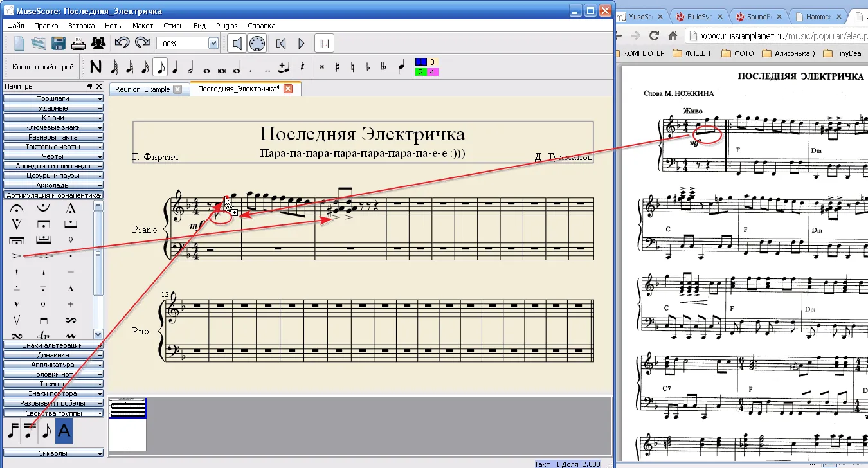
Task: Toggle the play repeats button
Action: (x=325, y=44)
